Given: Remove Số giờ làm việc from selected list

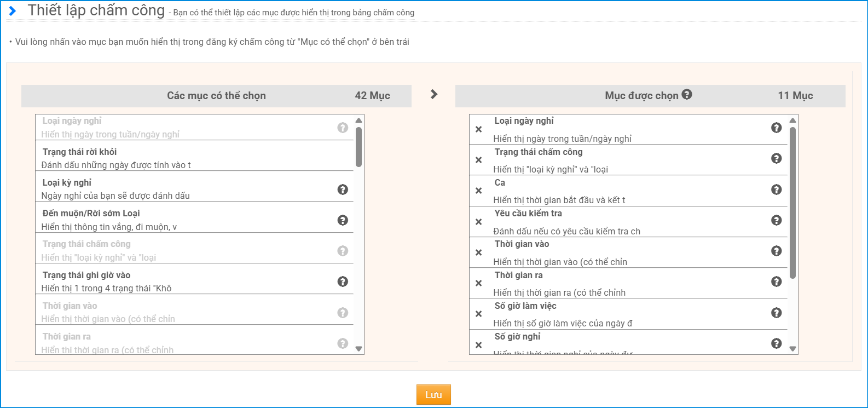Looking at the screenshot, I should point(478,314).
